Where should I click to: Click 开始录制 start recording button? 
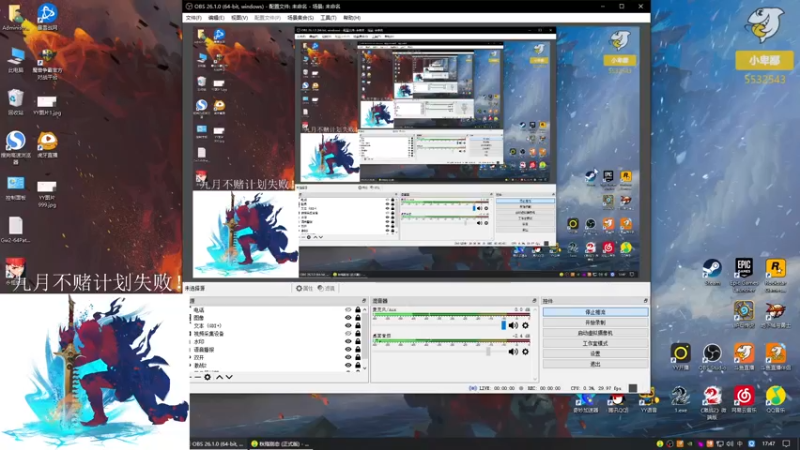[x=595, y=322]
